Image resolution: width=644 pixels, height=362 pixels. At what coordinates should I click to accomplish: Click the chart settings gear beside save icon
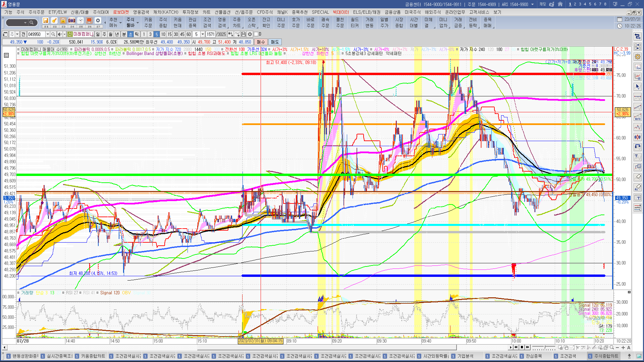pos(250,34)
